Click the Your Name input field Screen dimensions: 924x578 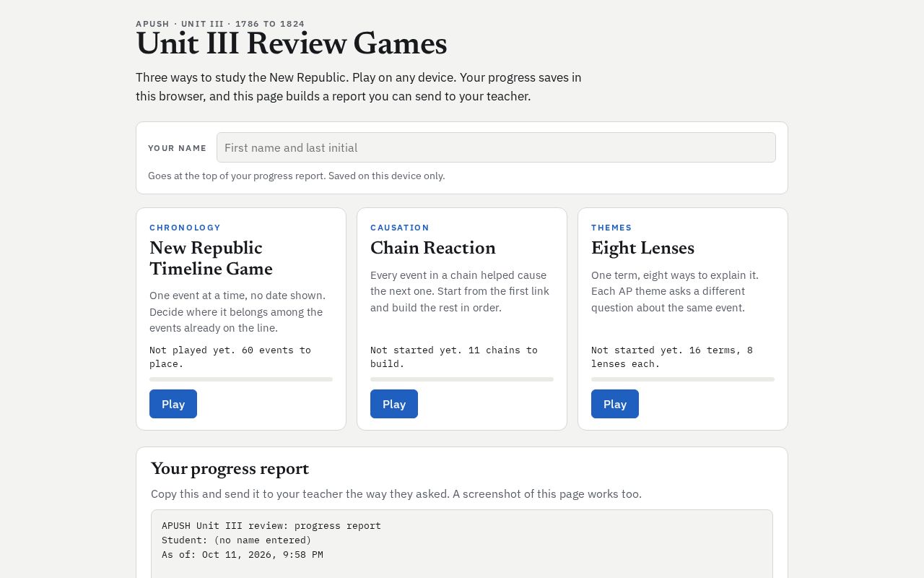(496, 147)
